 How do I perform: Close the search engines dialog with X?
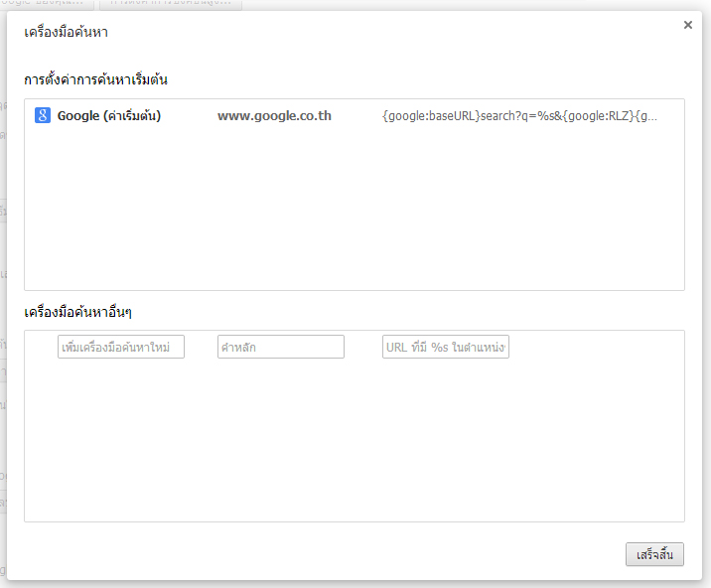[688, 25]
